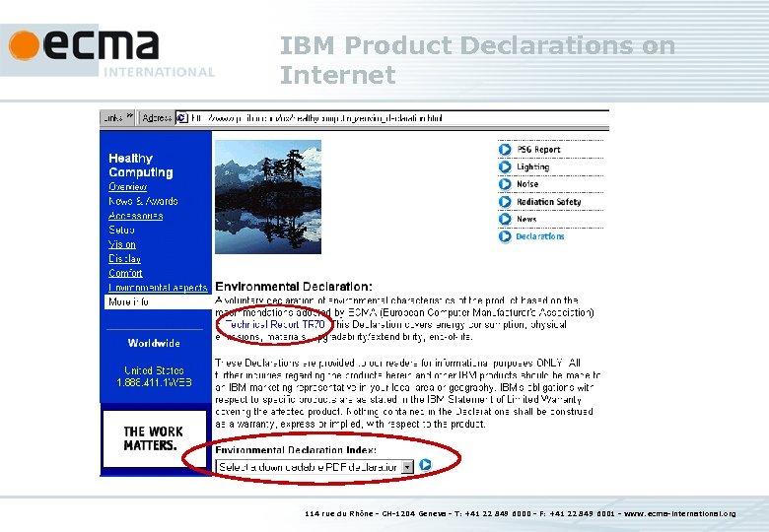Open the Setup sidebar link
Viewport: 769px width, 532px height.
121,230
